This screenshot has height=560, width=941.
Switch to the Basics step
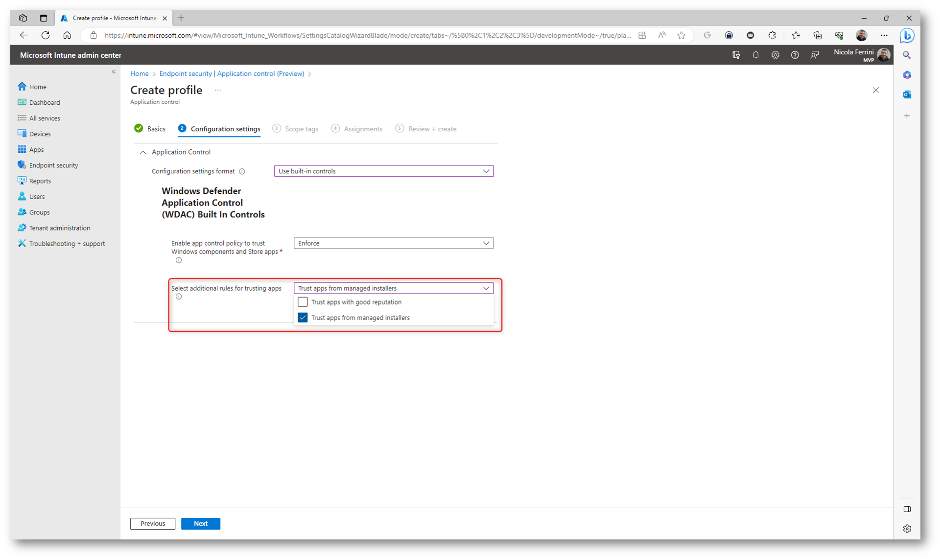coord(150,129)
